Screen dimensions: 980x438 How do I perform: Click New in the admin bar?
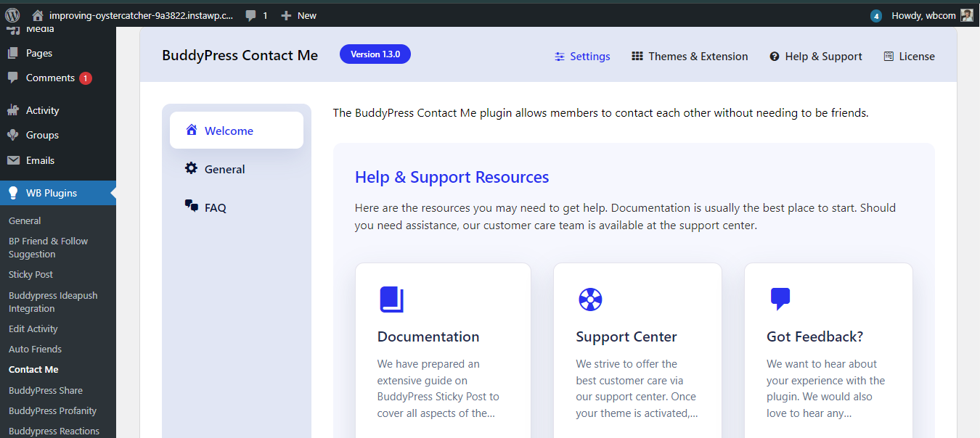pos(298,15)
